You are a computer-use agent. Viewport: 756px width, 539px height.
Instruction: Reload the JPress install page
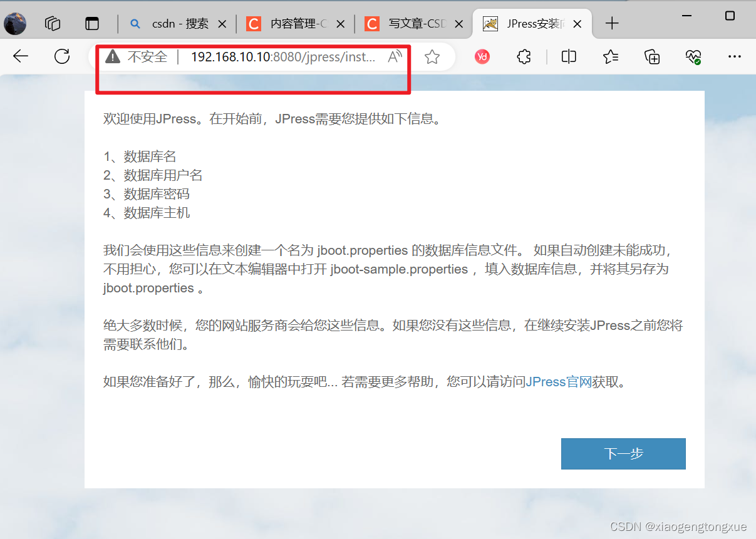61,56
